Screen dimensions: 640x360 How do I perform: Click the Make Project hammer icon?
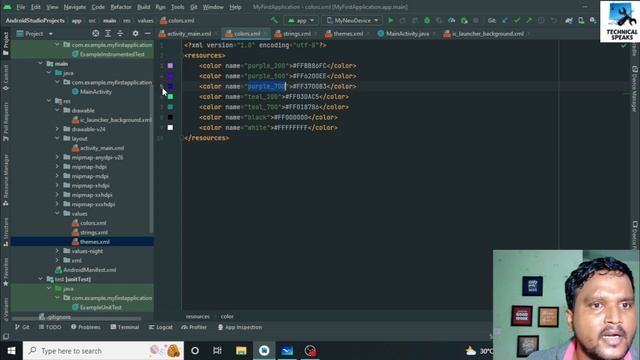pyautogui.click(x=274, y=20)
